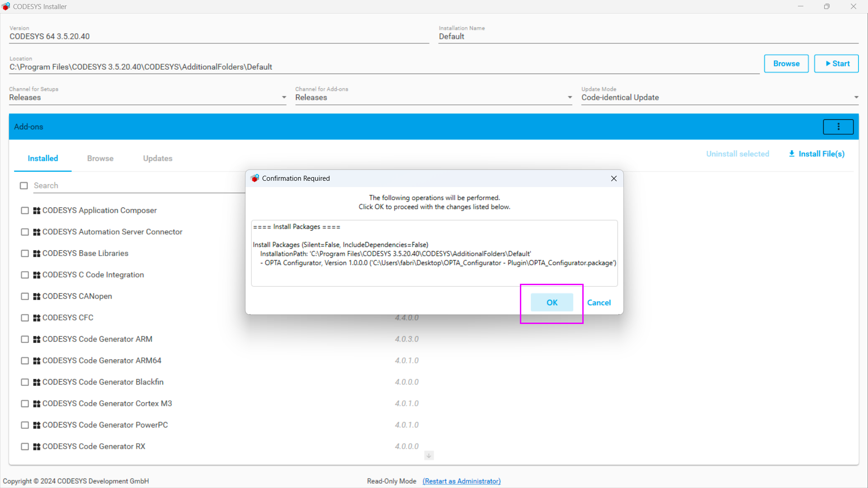Expand the Channel for Setups dropdown
The width and height of the screenshot is (868, 488).
coord(284,98)
